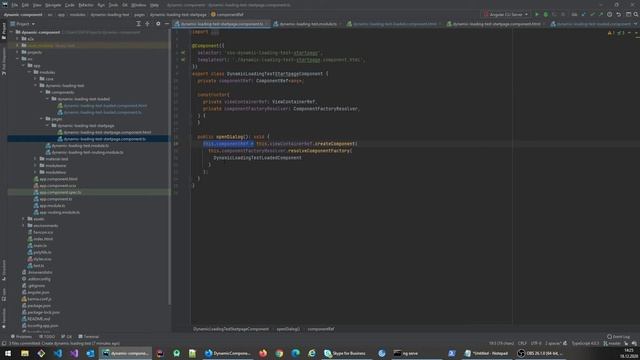
Task: Switch to dynamic-loading-test-loaded.component.html editor tab
Action: 394,24
